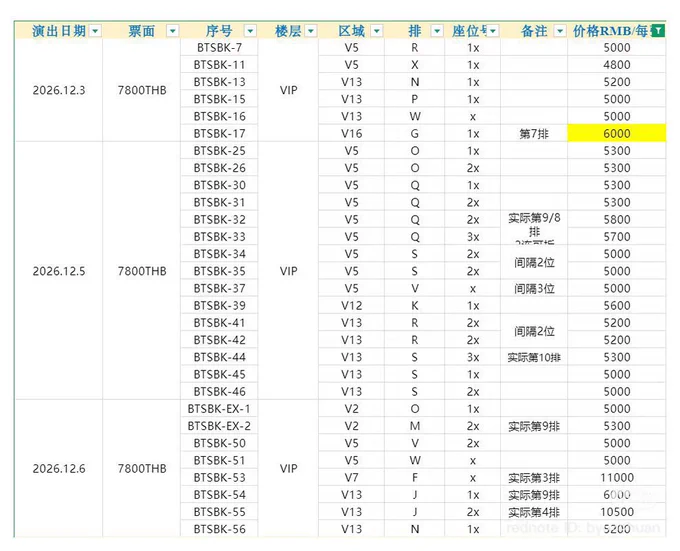The width and height of the screenshot is (680, 551).
Task: Select cell BTSBK-46
Action: coord(219,391)
